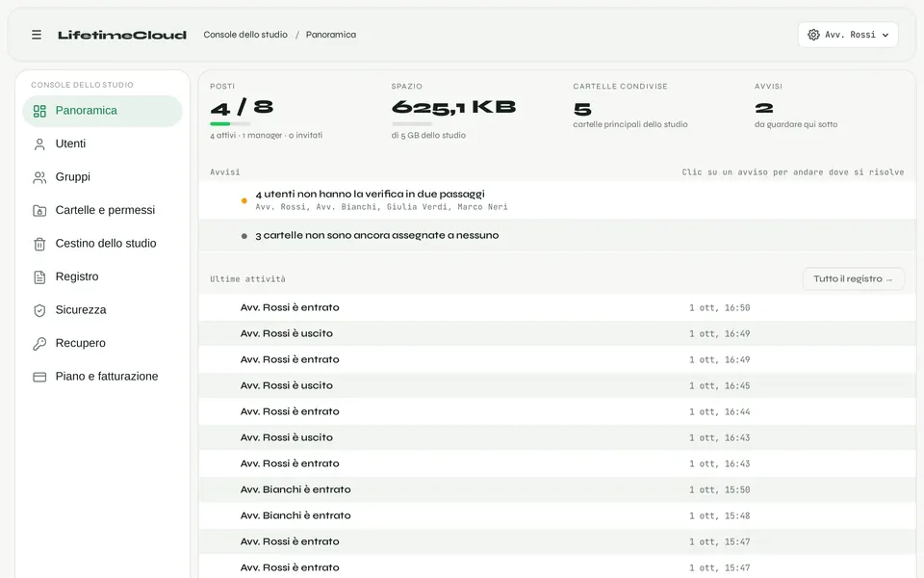Click the orange alert dot
924x578 pixels.
tap(244, 200)
